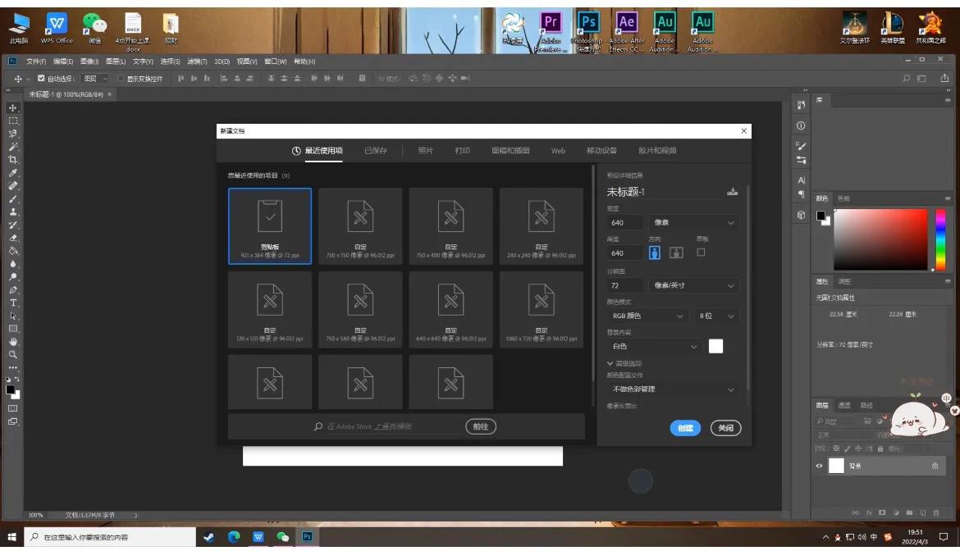
Task: Hide the 背景 layer with eye icon
Action: 819,466
